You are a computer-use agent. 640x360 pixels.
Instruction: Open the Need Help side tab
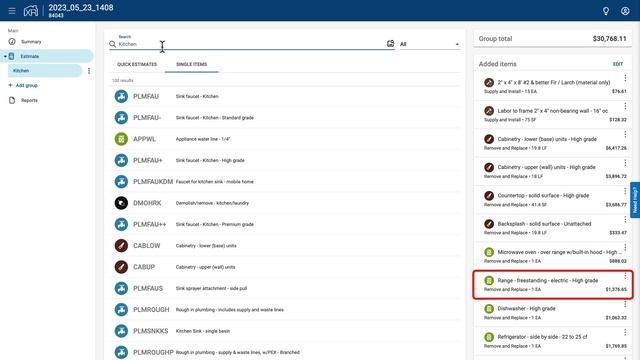click(x=635, y=200)
